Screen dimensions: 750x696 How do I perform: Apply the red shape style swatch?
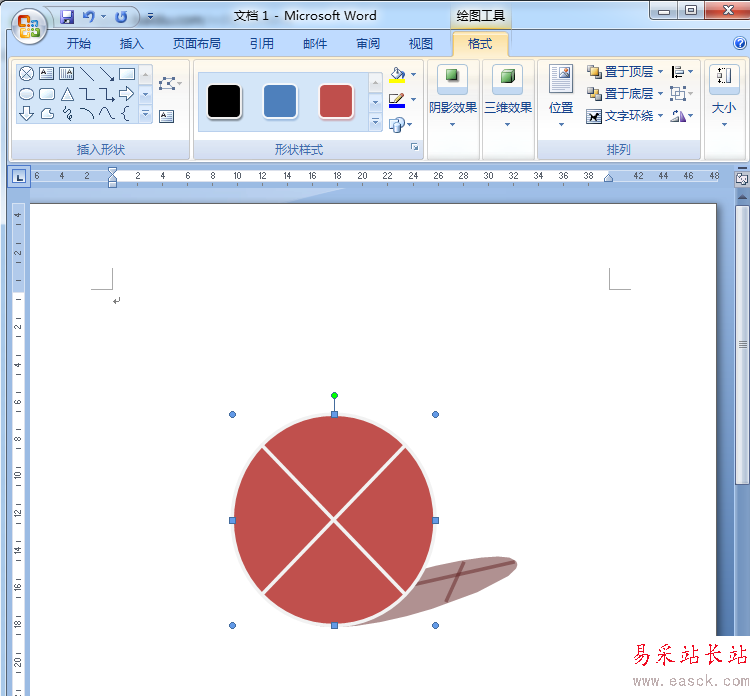tap(336, 101)
